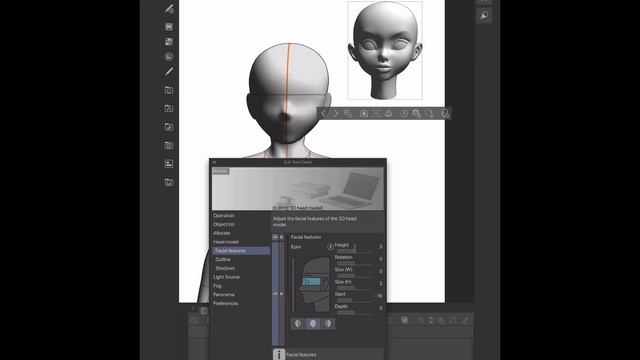Screen dimensions: 640x360
Task: Adjust the Height slider for Eyes
Action: pos(354,251)
